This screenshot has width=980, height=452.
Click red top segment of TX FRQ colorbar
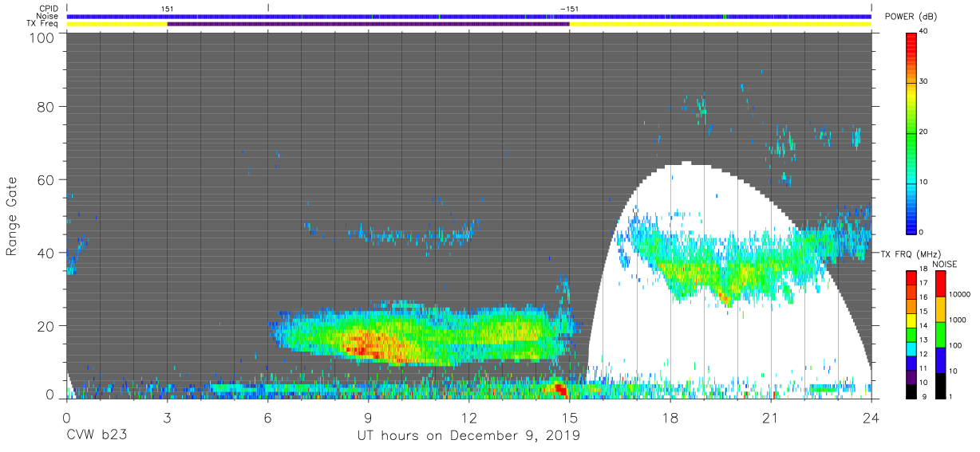(x=911, y=277)
